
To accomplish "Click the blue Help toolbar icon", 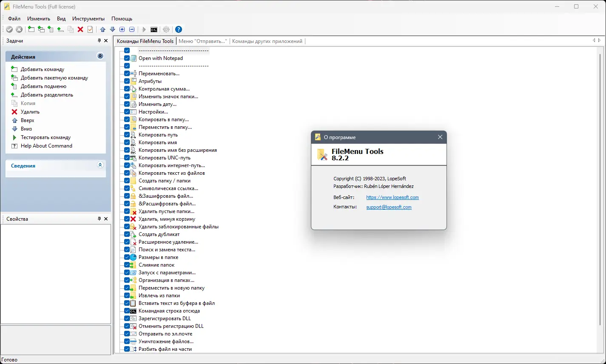I will (x=178, y=29).
